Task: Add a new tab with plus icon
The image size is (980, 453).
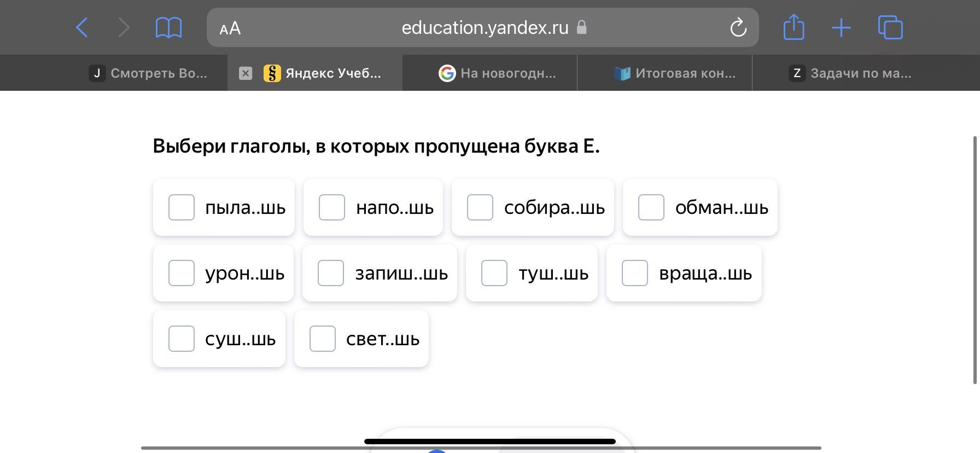Action: 841,28
